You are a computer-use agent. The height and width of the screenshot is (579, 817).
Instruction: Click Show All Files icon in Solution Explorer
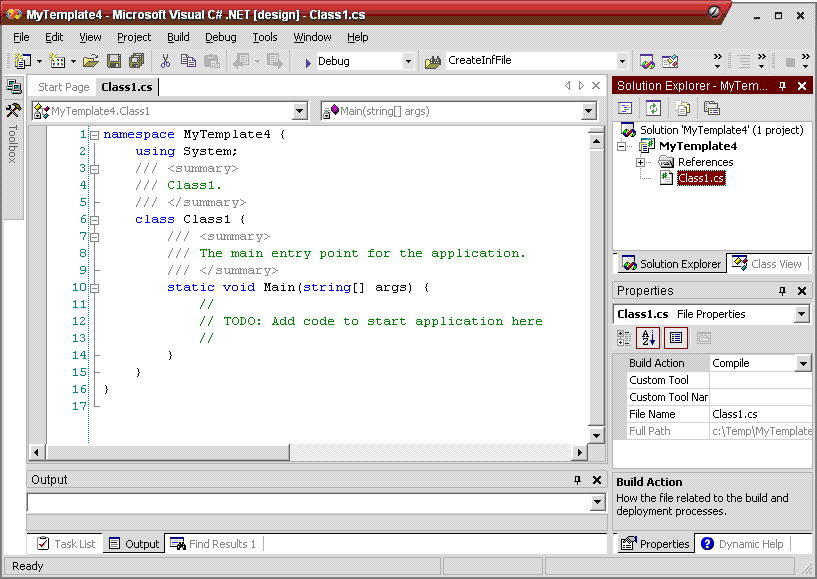click(x=682, y=108)
